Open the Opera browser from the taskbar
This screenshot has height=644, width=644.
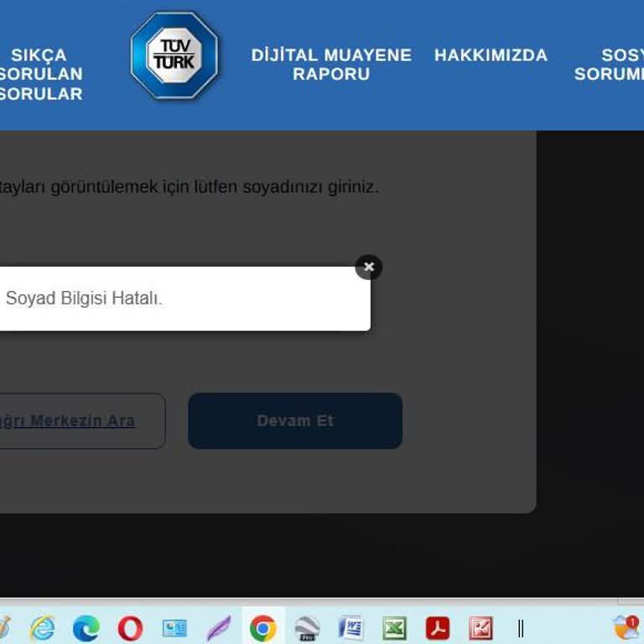(130, 627)
